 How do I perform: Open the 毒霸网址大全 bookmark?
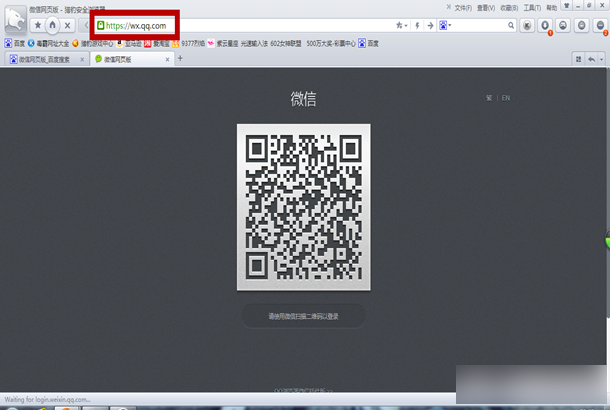(x=48, y=44)
